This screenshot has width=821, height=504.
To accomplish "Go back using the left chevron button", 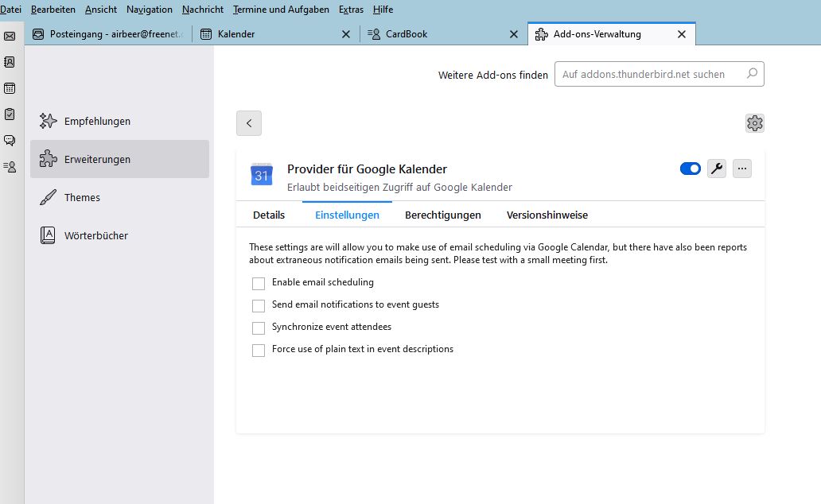I will click(249, 123).
